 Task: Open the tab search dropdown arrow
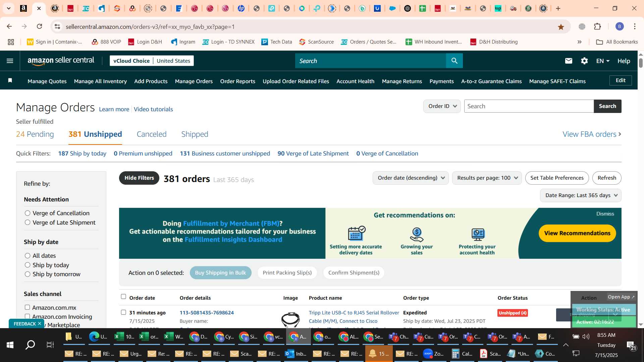(x=8, y=8)
